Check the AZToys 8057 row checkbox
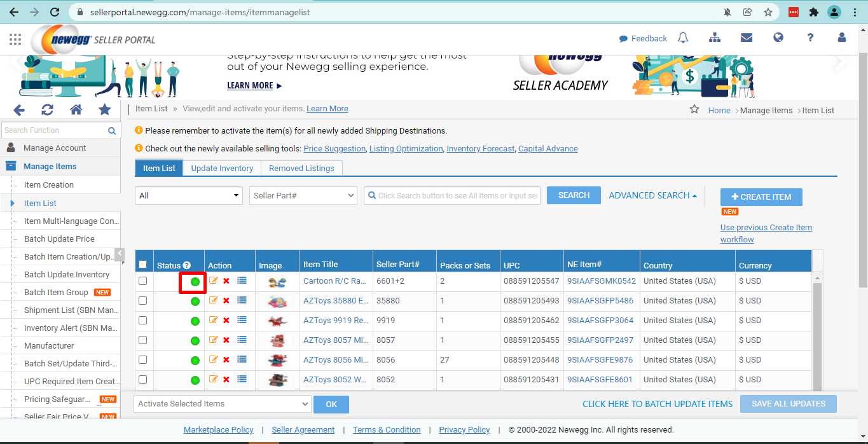This screenshot has height=444, width=868. click(x=142, y=340)
